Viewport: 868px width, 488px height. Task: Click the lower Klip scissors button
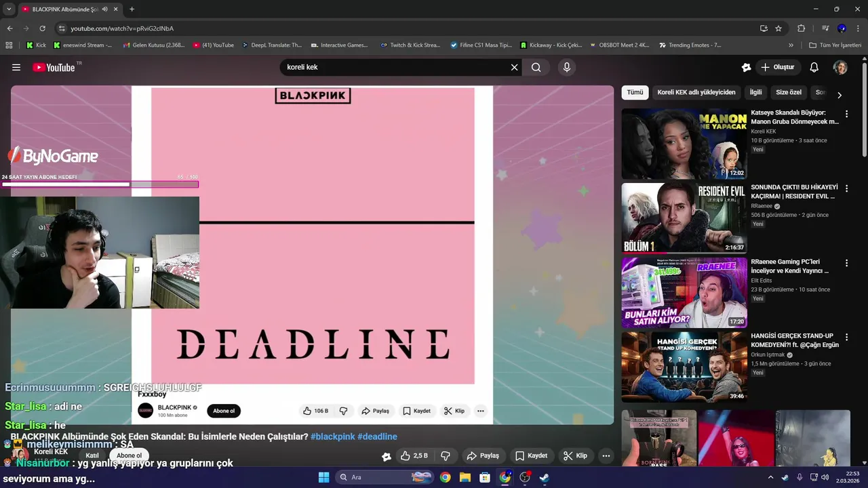click(x=575, y=455)
